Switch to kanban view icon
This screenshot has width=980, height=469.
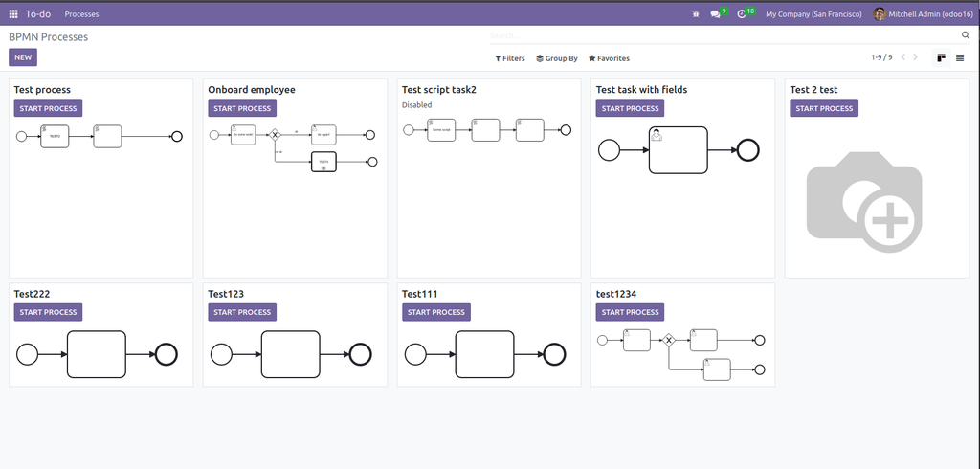(x=942, y=58)
